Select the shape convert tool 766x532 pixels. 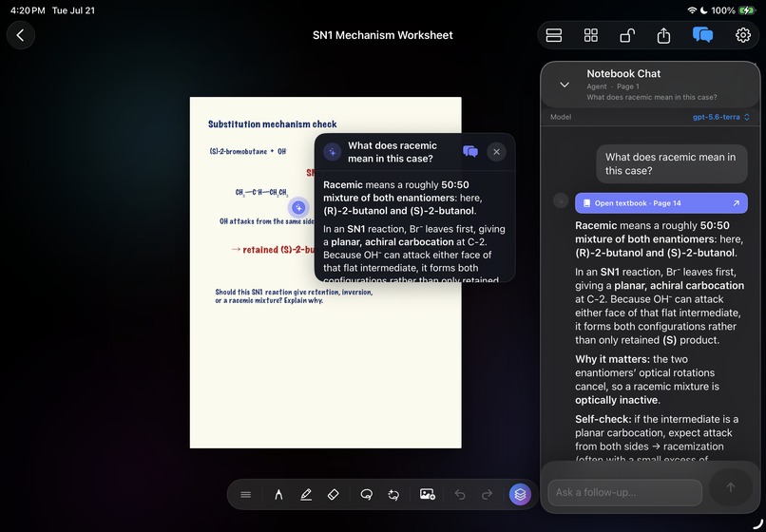tap(393, 495)
